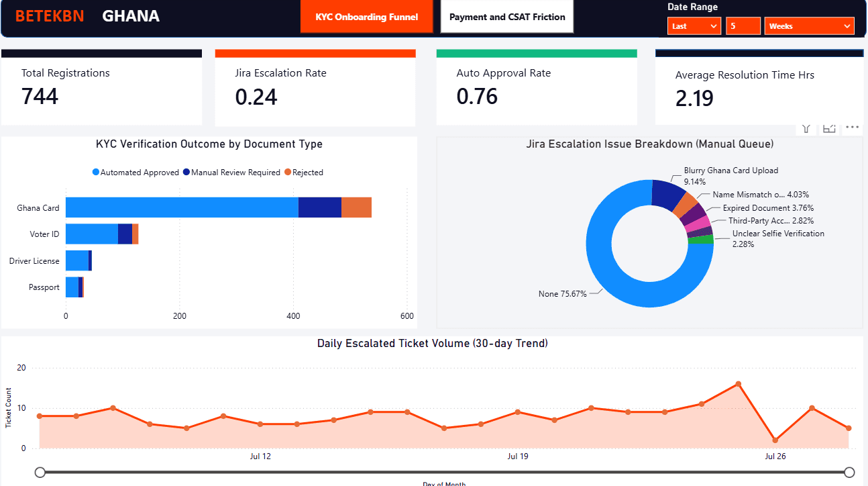Image resolution: width=868 pixels, height=486 pixels.
Task: Click 'KYC Verification Outcome by Document Type' title
Action: tap(209, 144)
